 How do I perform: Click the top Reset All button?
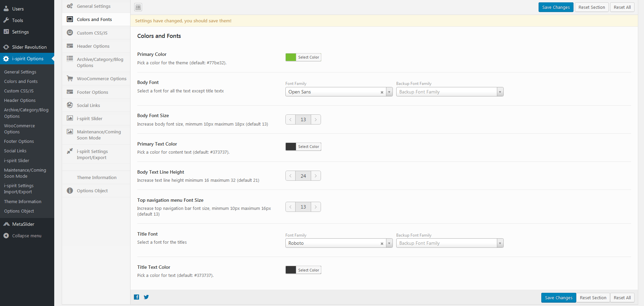[x=622, y=7]
